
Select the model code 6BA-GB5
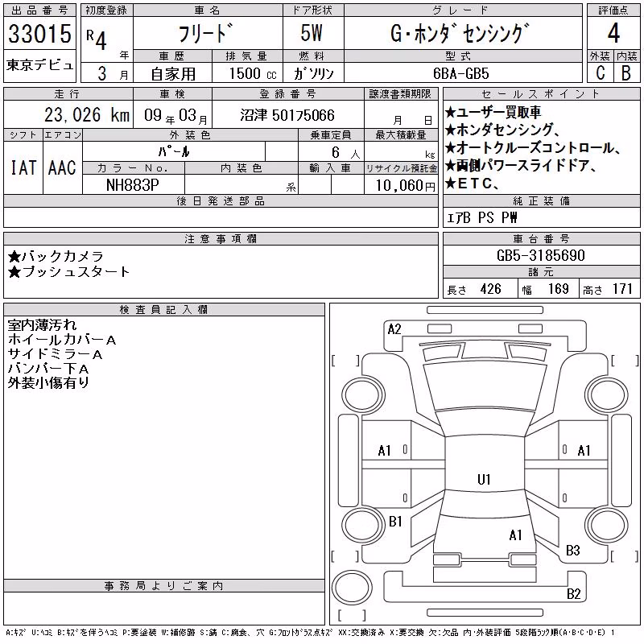(461, 73)
